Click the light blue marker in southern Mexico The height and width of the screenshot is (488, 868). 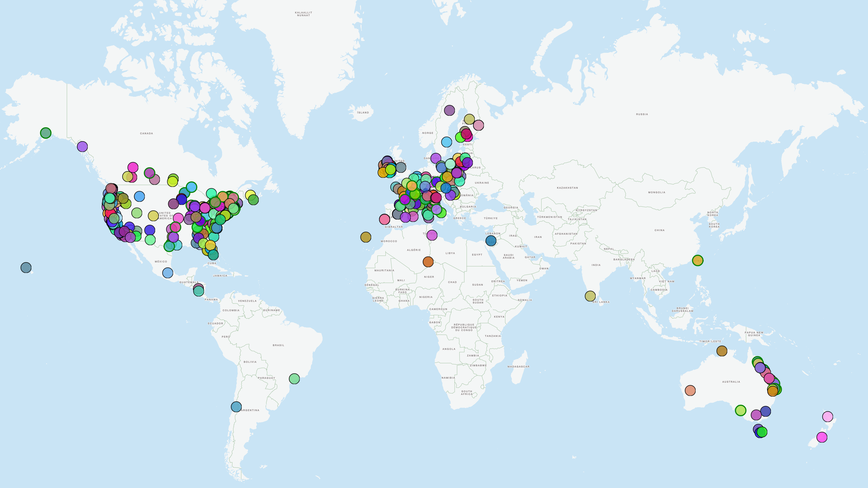pos(168,273)
